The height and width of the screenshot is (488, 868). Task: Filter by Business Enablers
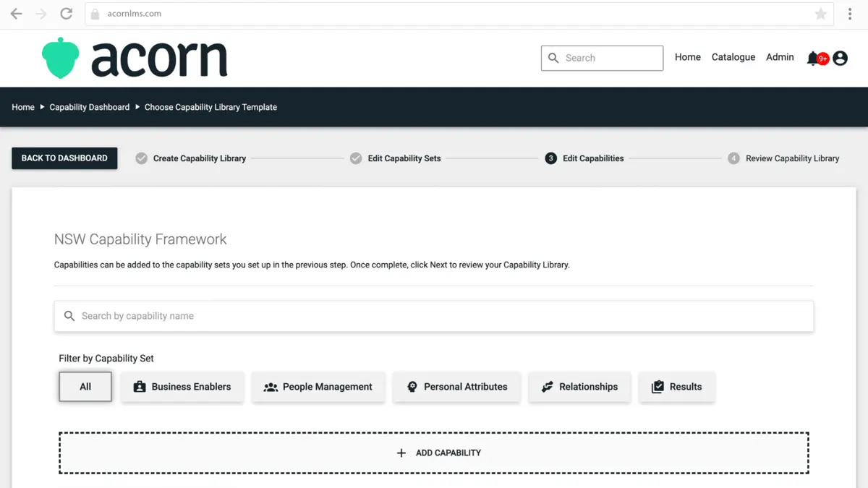click(x=182, y=387)
